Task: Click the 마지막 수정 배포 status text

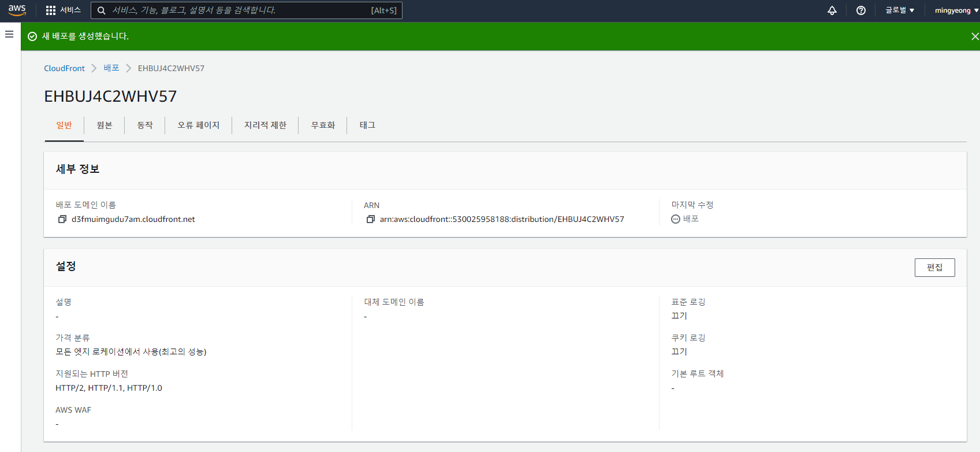Action: pos(691,219)
